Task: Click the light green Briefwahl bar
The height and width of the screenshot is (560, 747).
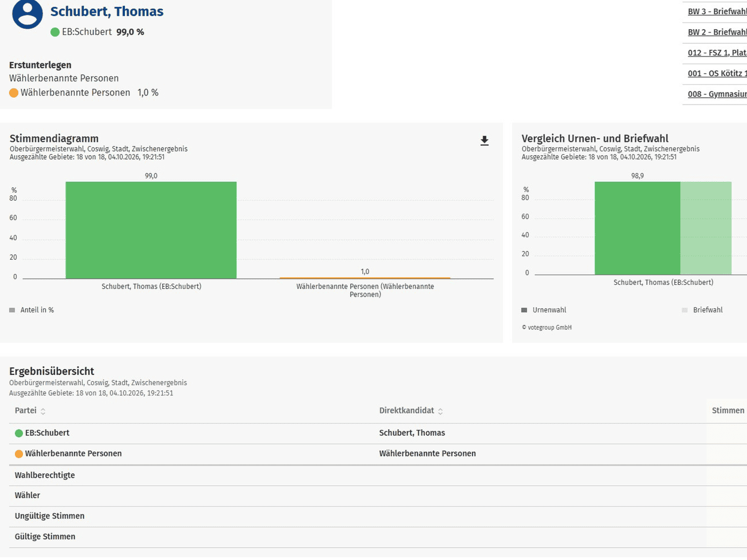Action: (x=706, y=228)
